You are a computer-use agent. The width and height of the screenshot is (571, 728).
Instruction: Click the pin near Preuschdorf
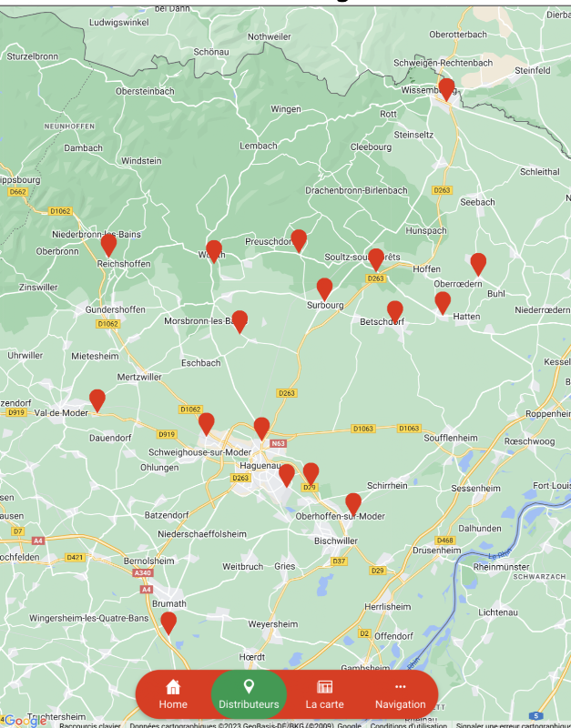click(x=299, y=241)
